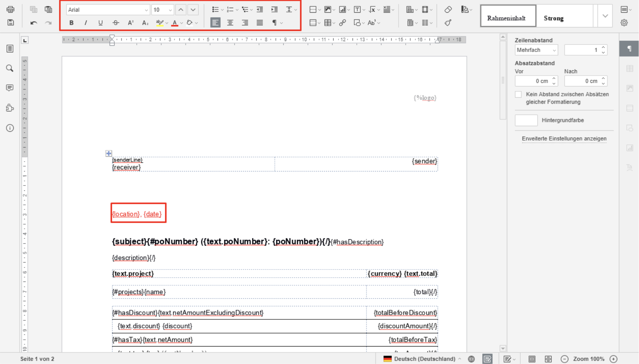Toggle bold formatting

tap(71, 23)
